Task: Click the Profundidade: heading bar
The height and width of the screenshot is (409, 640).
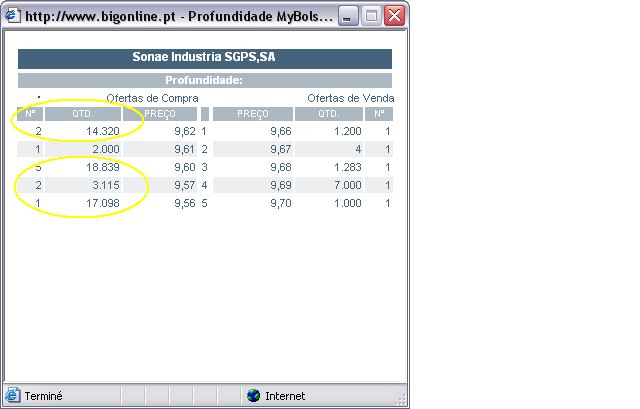Action: (x=204, y=80)
